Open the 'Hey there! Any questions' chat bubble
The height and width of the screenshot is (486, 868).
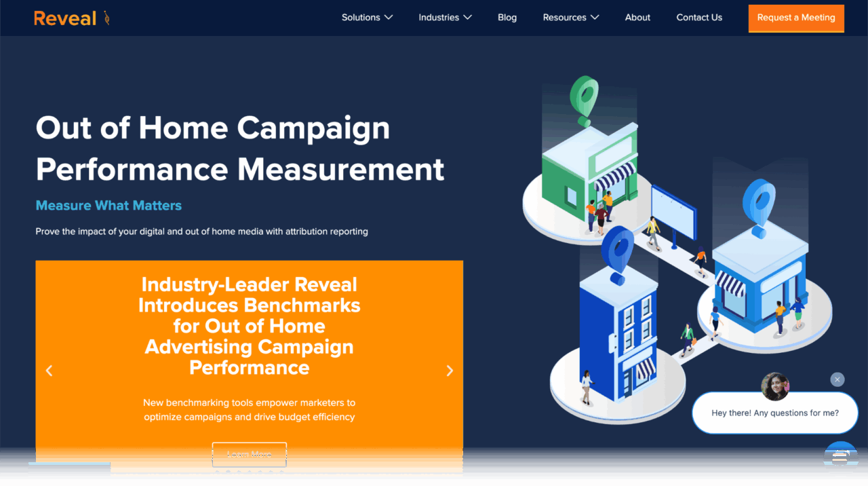(774, 413)
